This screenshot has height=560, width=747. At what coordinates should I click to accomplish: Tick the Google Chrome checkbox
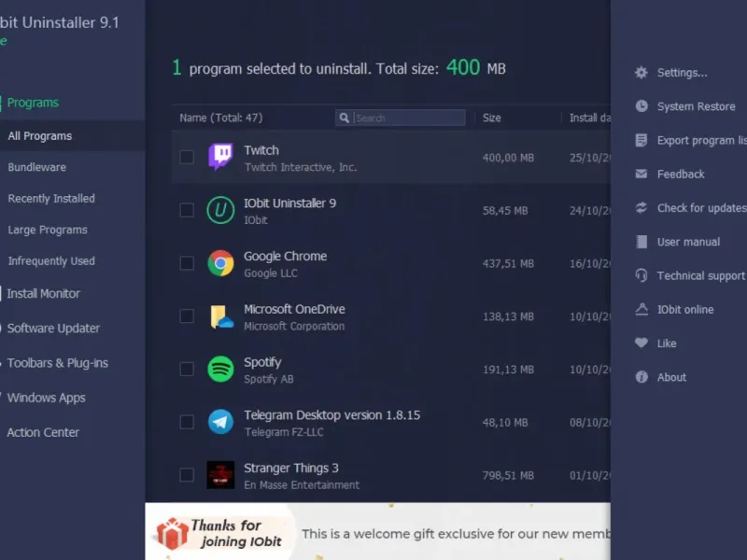click(187, 263)
